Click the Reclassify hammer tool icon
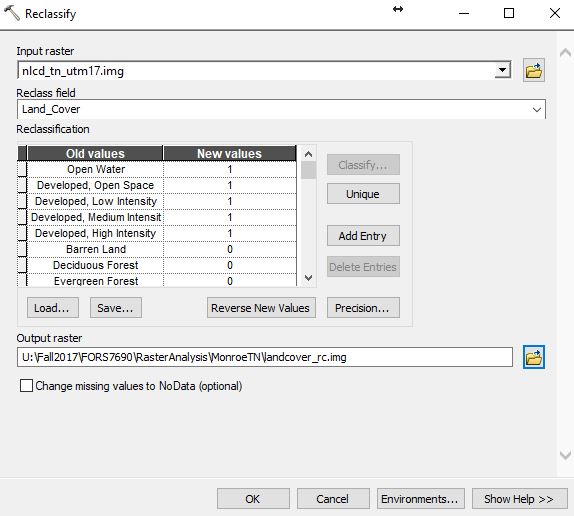 tap(12, 13)
